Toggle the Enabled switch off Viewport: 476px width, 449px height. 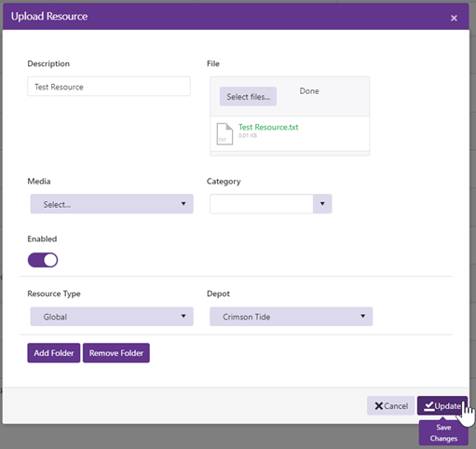(43, 260)
